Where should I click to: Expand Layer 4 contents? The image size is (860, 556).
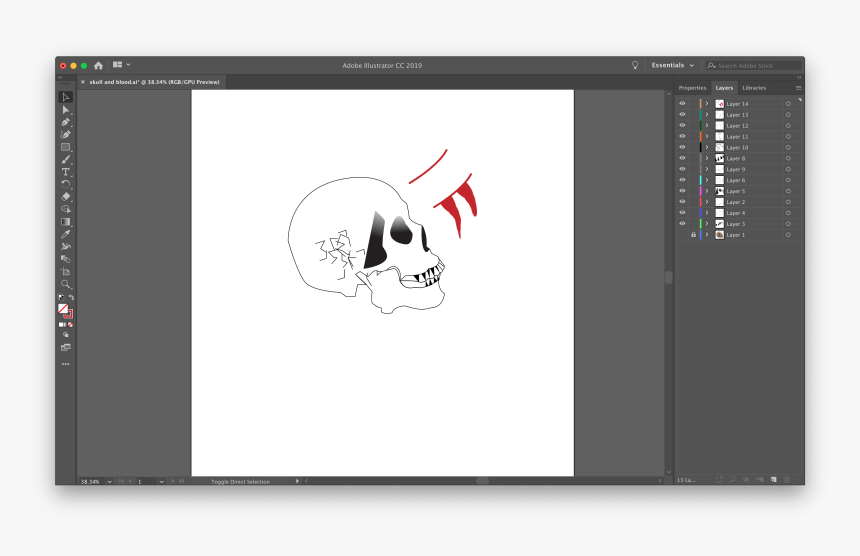tap(707, 213)
